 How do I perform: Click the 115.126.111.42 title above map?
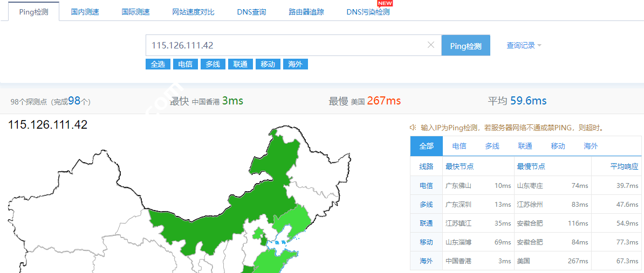click(x=47, y=124)
